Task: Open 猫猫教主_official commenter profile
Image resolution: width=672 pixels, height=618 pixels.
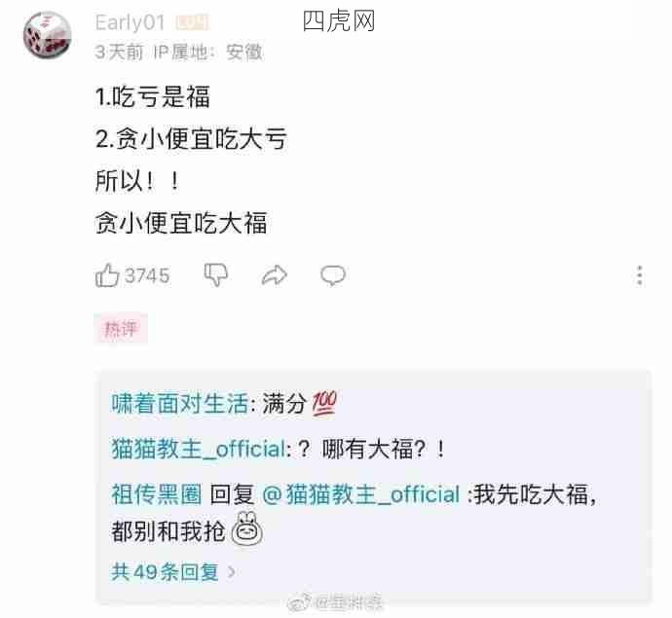Action: pyautogui.click(x=199, y=449)
